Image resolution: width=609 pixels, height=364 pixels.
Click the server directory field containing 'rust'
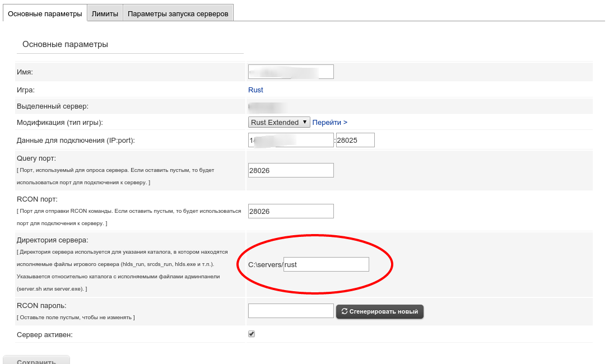point(326,264)
